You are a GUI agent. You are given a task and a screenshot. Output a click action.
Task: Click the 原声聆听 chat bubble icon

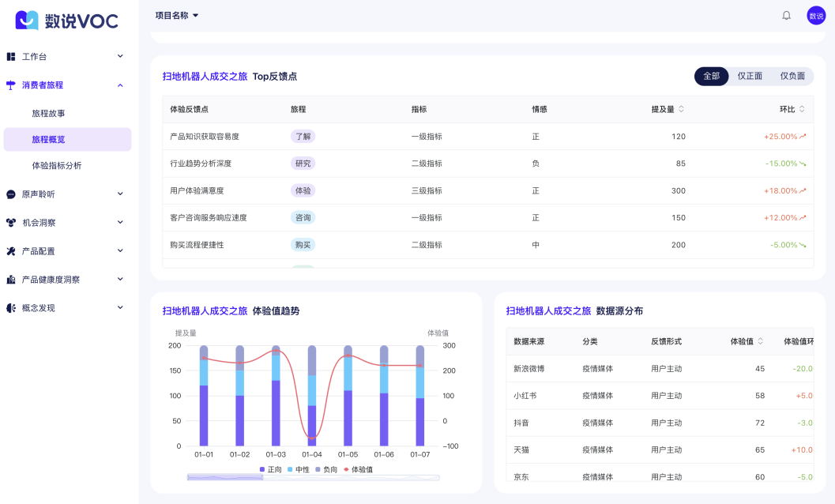click(x=10, y=194)
